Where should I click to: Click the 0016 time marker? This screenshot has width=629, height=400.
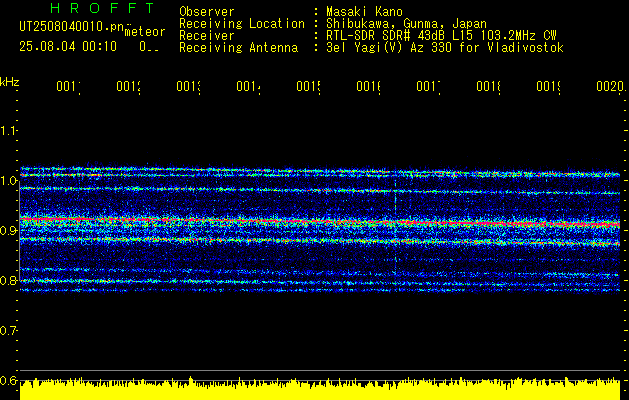369,86
